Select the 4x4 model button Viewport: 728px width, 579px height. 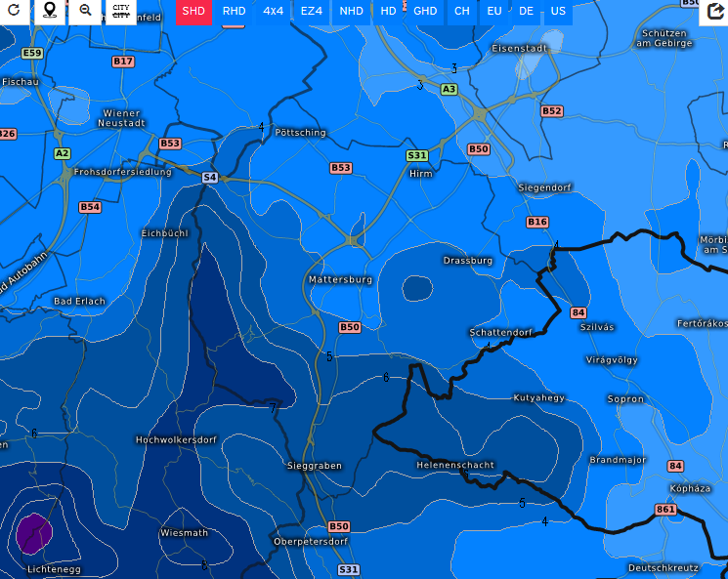[x=274, y=12]
